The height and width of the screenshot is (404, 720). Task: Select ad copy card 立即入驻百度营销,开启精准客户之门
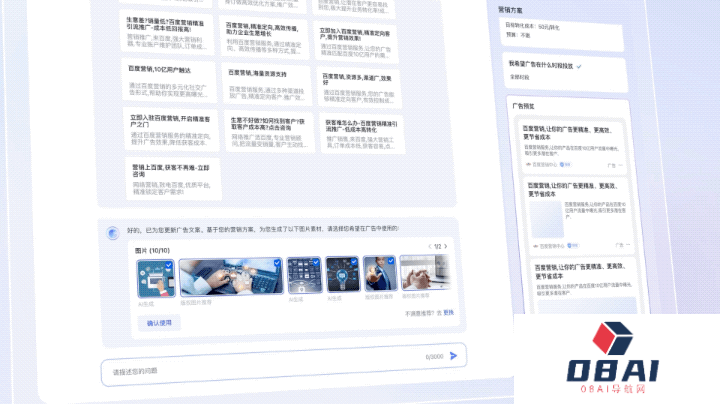169,129
